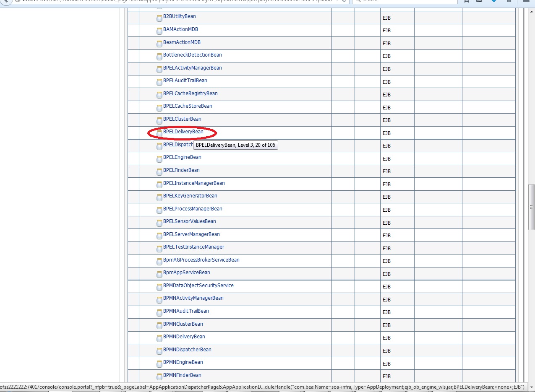Image resolution: width=535 pixels, height=392 pixels.
Task: Open the BPELClusterBean link
Action: point(182,119)
